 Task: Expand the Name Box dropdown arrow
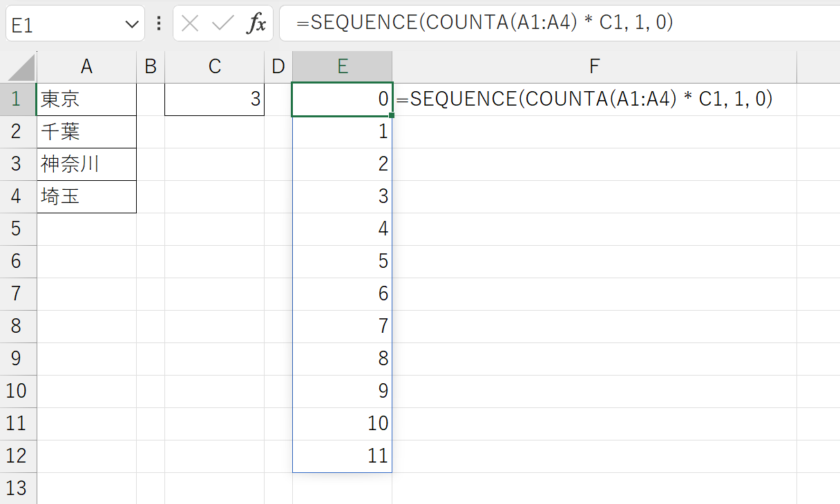click(x=131, y=25)
